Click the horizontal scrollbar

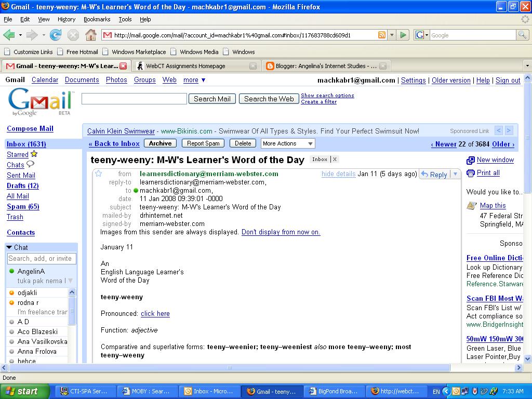tap(229, 367)
